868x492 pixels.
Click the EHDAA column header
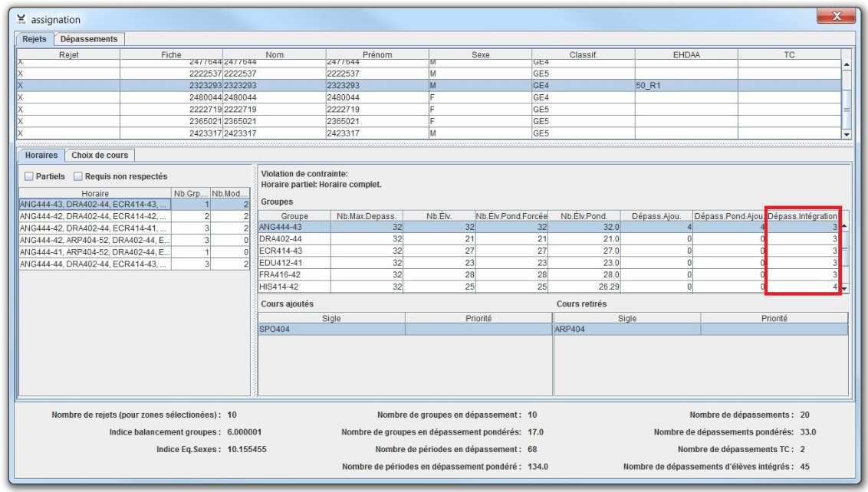tap(686, 54)
